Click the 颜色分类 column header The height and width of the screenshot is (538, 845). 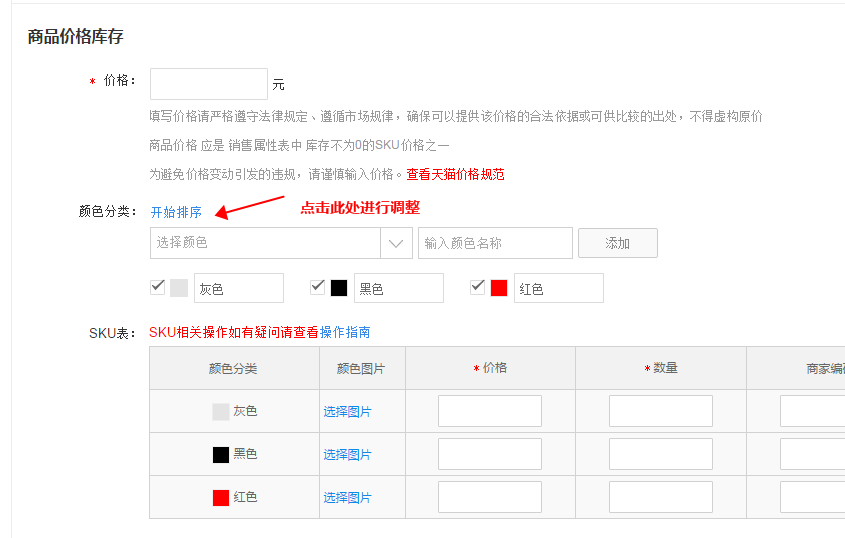(233, 368)
